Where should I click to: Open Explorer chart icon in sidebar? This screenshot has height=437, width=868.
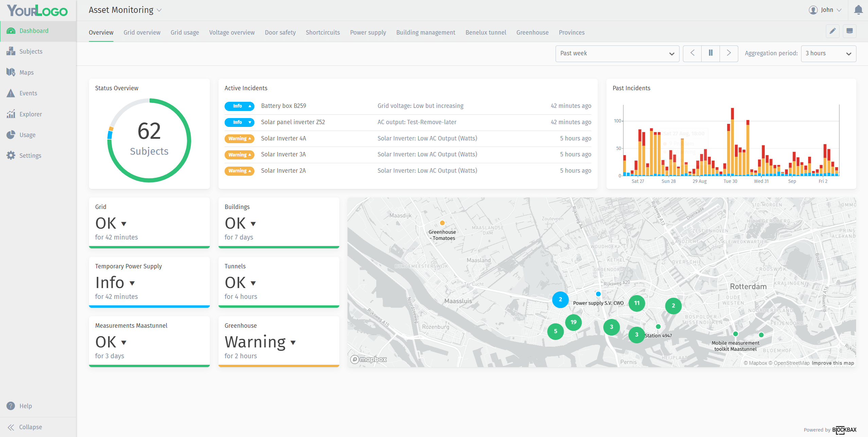coord(11,114)
